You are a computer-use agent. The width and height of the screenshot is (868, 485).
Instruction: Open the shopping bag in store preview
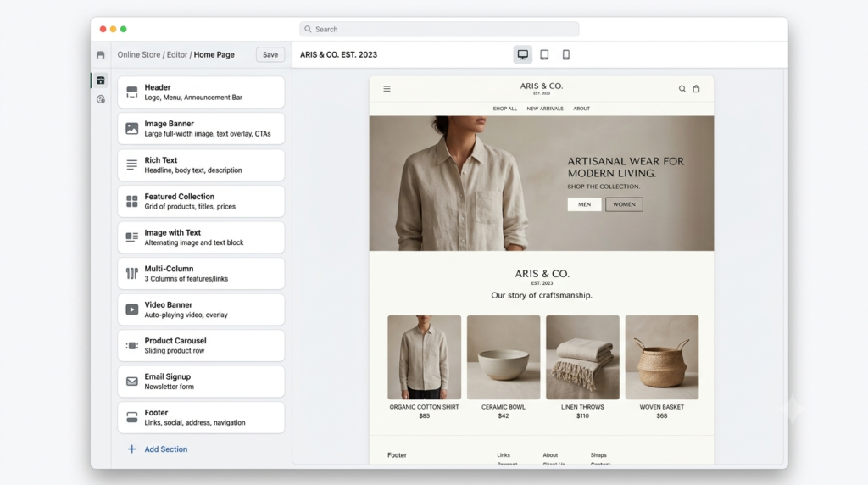tap(697, 88)
